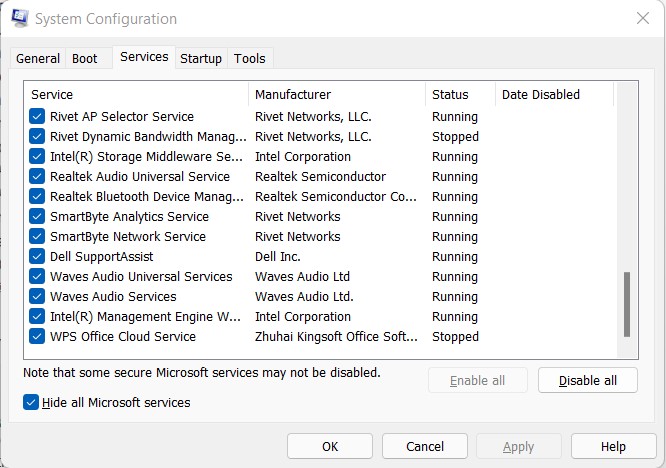Confirm changes with the OK button
This screenshot has height=468, width=666.
tap(330, 446)
